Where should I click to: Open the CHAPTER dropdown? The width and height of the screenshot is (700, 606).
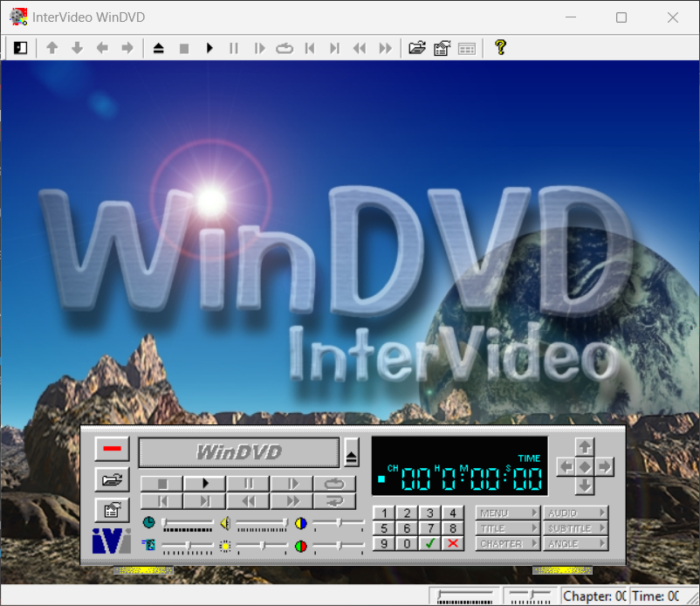click(508, 543)
